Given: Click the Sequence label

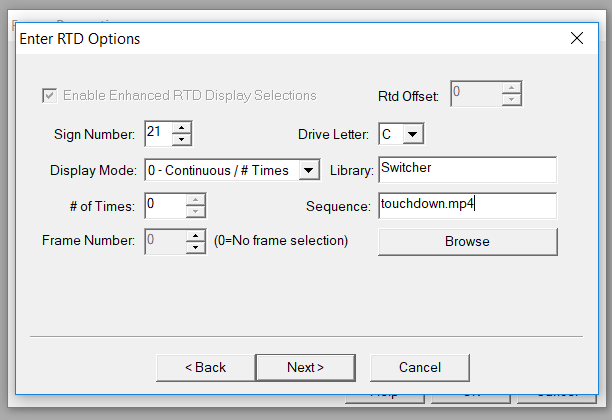Looking at the screenshot, I should [x=338, y=206].
